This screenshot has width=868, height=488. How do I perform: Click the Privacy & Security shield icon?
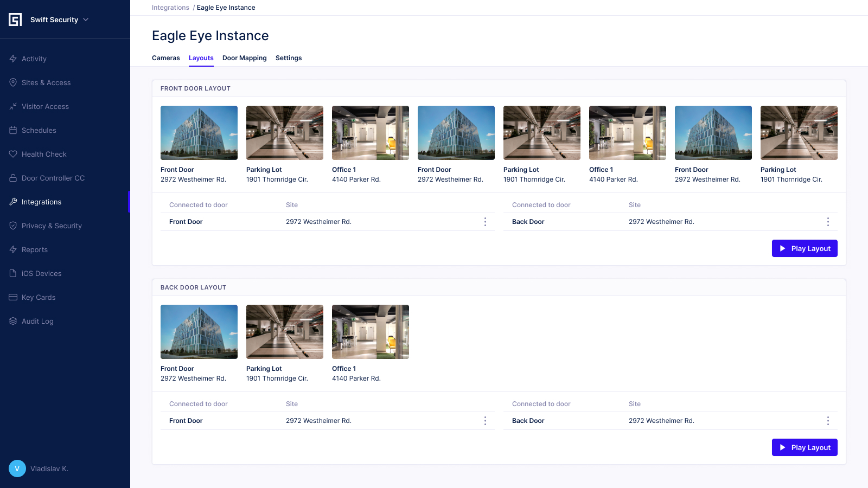[13, 226]
